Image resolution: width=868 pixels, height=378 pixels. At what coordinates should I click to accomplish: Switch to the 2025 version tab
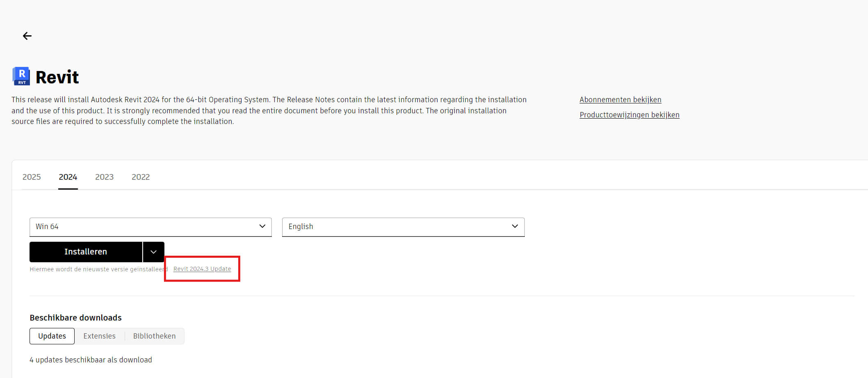click(x=32, y=177)
